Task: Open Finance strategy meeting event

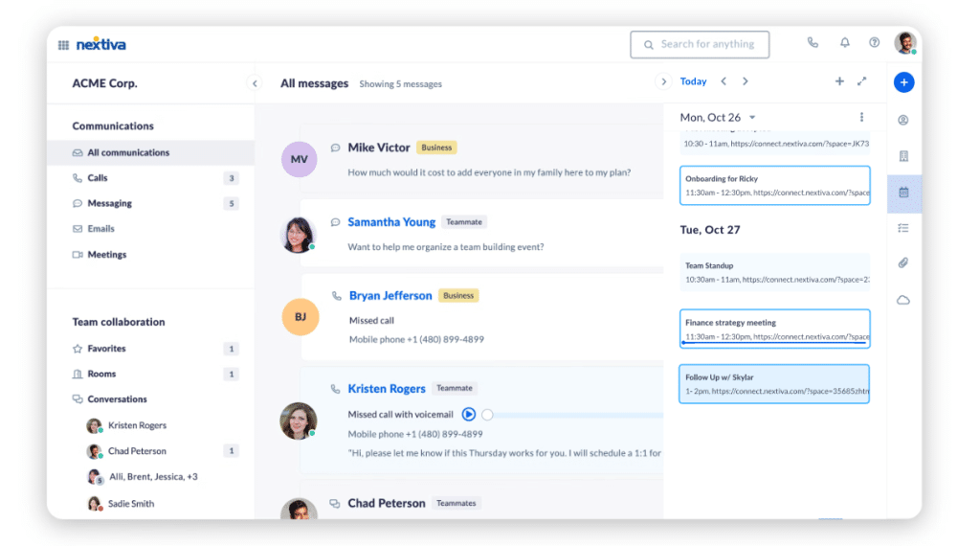Action: click(x=775, y=329)
